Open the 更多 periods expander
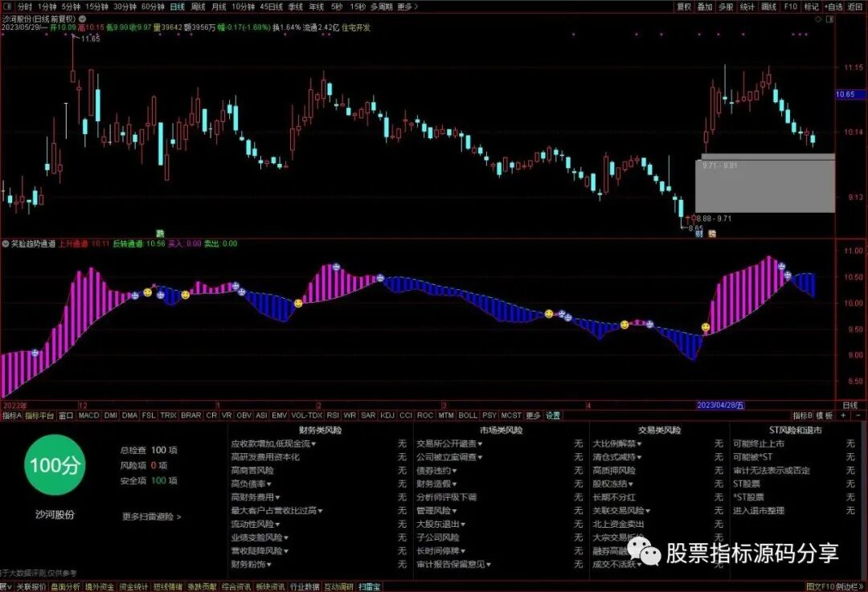The width and height of the screenshot is (868, 592). (x=407, y=6)
